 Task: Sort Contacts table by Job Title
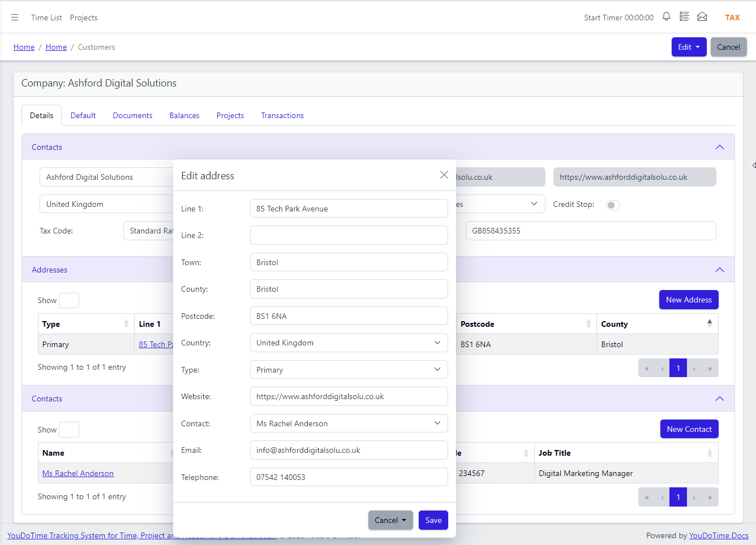626,453
